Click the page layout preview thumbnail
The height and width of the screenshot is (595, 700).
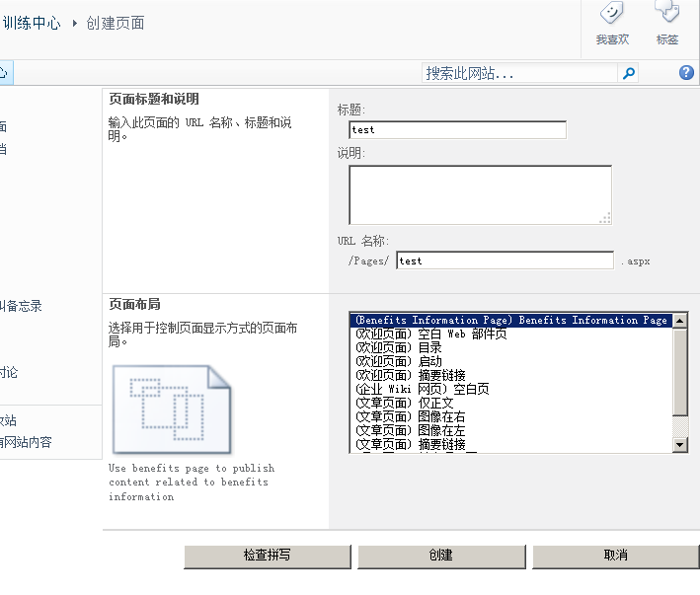click(x=172, y=409)
